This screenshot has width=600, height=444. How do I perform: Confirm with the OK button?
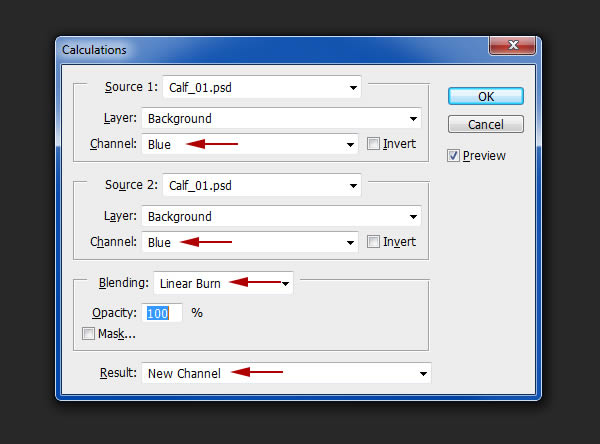coord(486,96)
